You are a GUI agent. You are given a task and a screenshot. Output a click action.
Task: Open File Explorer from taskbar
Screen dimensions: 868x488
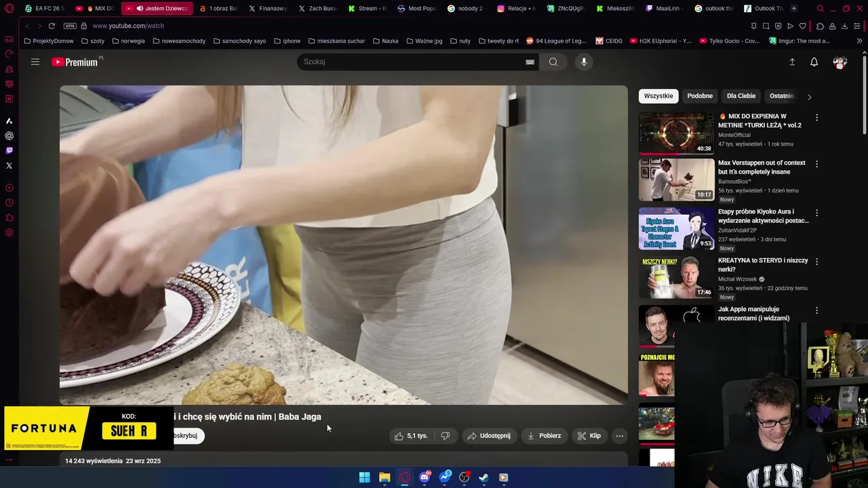point(384,477)
